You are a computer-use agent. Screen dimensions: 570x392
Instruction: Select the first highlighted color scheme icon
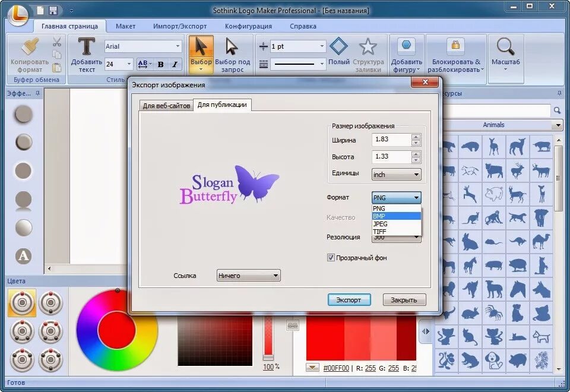[x=22, y=303]
